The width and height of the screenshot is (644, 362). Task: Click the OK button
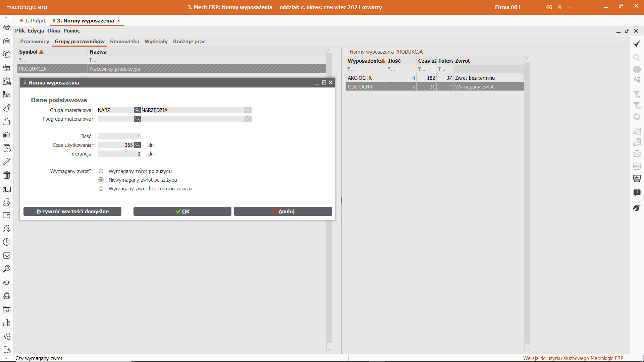(x=182, y=211)
